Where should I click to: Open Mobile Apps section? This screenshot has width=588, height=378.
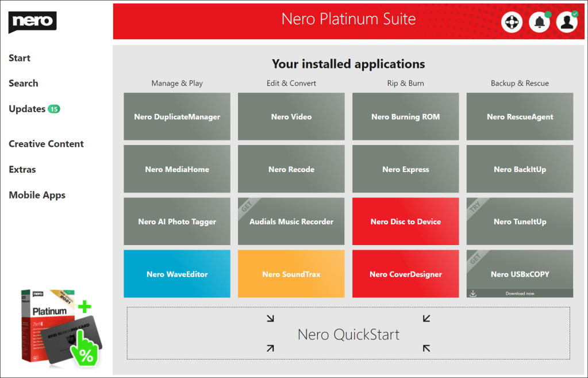tap(37, 195)
